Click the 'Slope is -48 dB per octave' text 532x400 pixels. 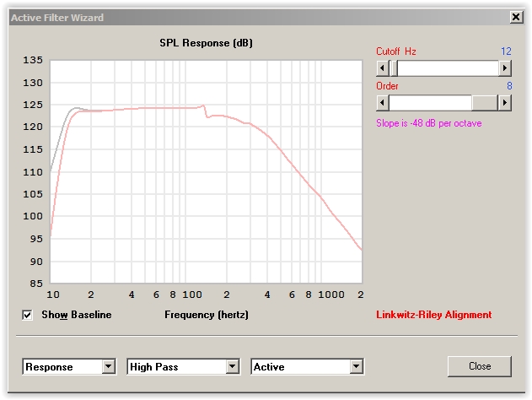tap(429, 123)
